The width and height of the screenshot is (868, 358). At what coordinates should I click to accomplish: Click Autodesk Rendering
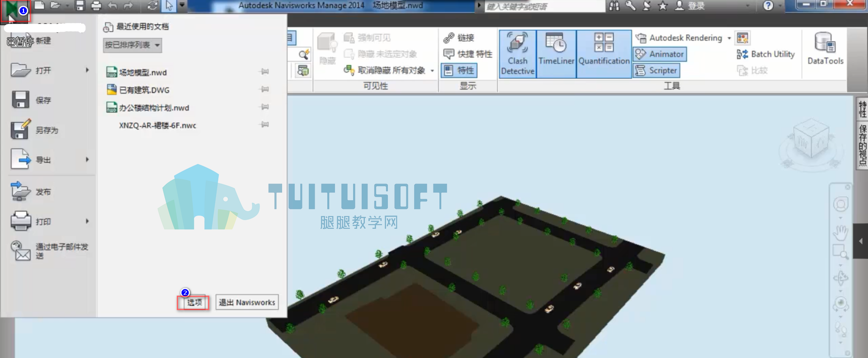point(679,38)
